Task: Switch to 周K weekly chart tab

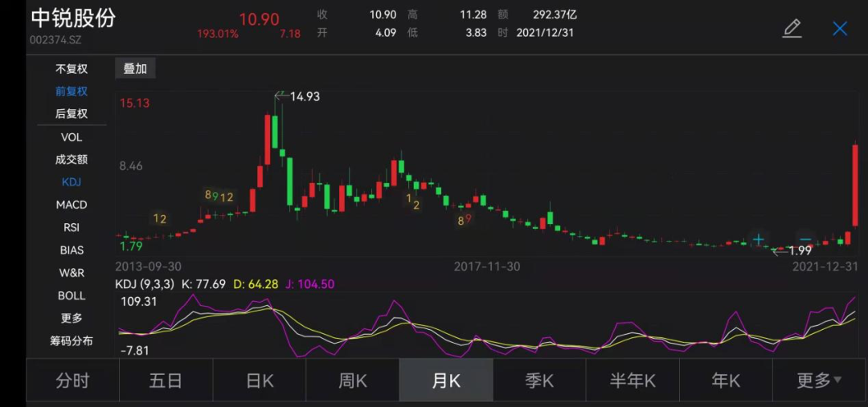Action: [x=353, y=381]
